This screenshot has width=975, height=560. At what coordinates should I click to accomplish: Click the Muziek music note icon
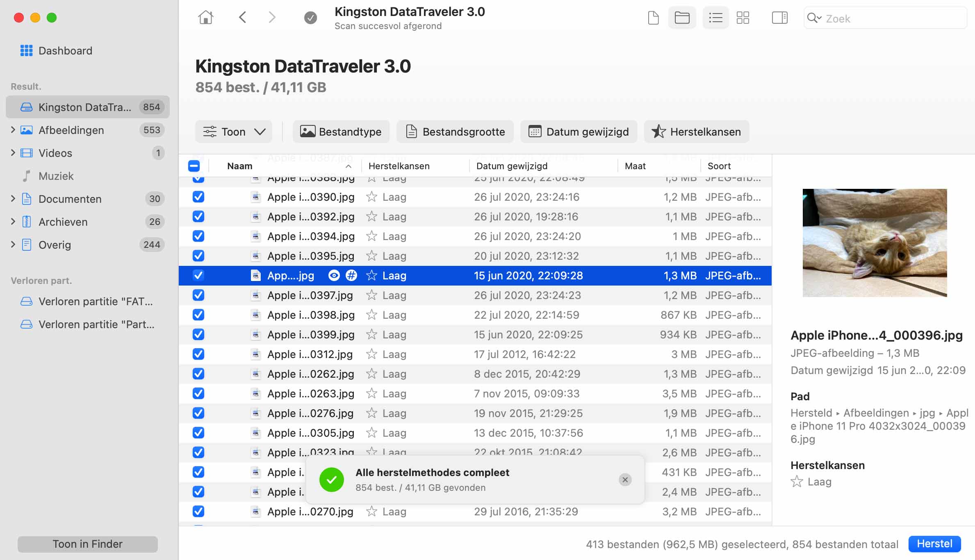26,176
